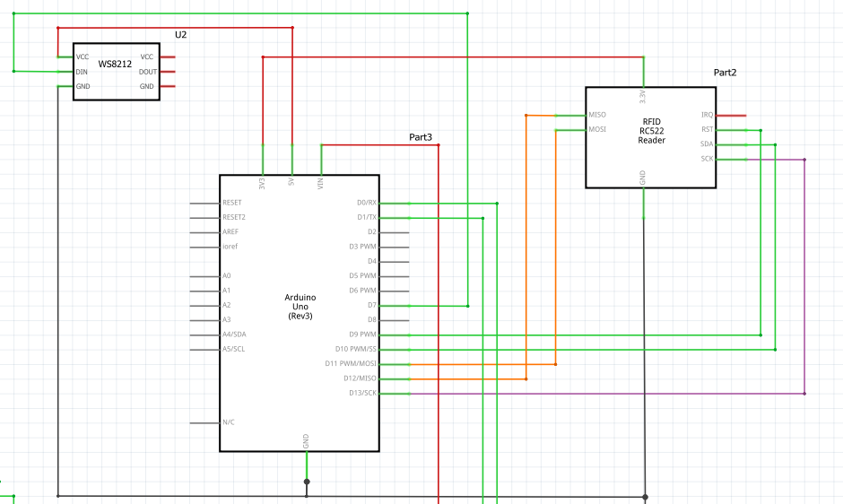Click the A1 pin label

point(226,291)
